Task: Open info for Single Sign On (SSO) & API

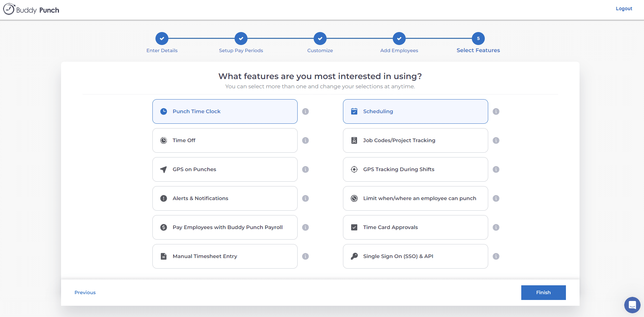Action: [x=496, y=256]
